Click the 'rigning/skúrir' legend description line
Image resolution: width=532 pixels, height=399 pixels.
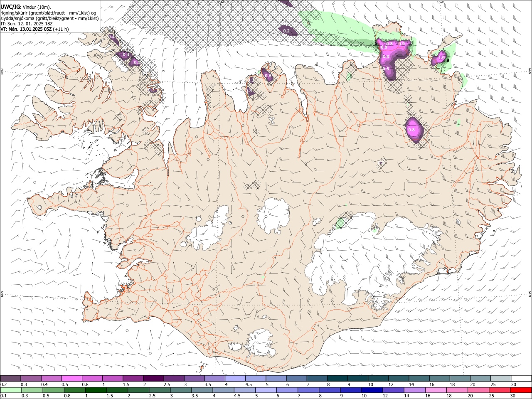[49, 12]
